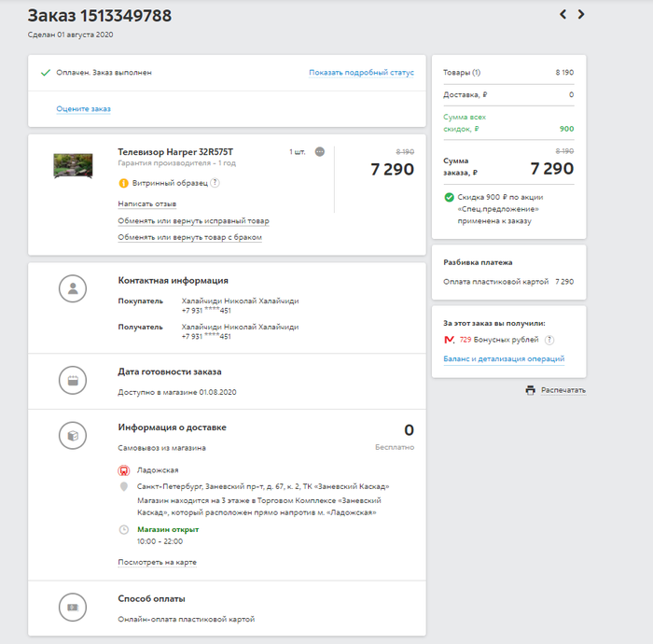The image size is (653, 644).
Task: Click 'Оплата пластиковой картой' payment row
Action: pos(508,282)
